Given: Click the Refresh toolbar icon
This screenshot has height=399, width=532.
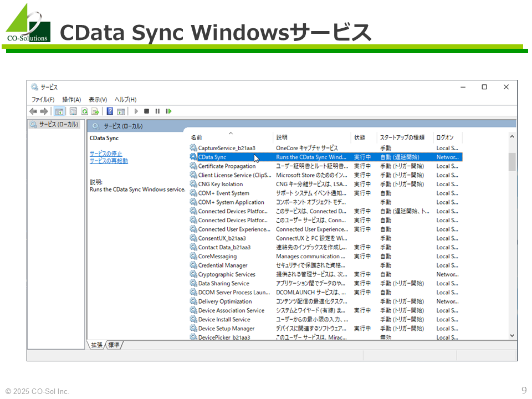Looking at the screenshot, I should tap(84, 111).
